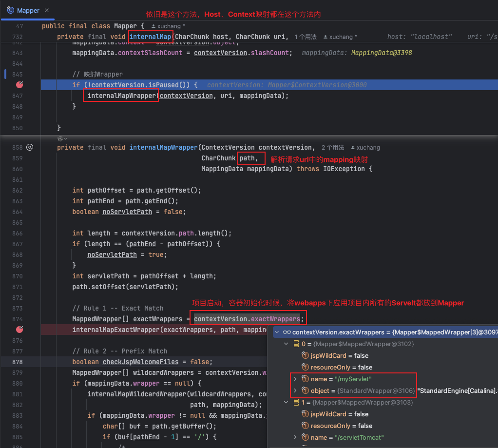
Task: Select the {StandardWrapper@3106} value
Action: [x=376, y=391]
